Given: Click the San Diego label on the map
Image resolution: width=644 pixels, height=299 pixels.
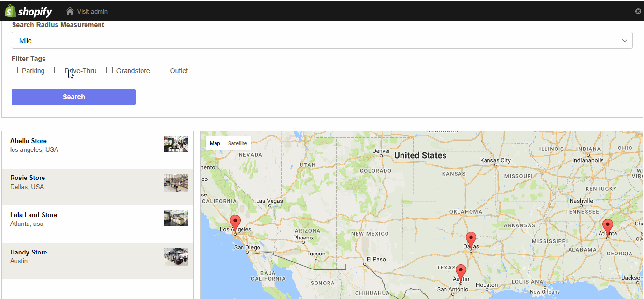Looking at the screenshot, I should (x=247, y=247).
